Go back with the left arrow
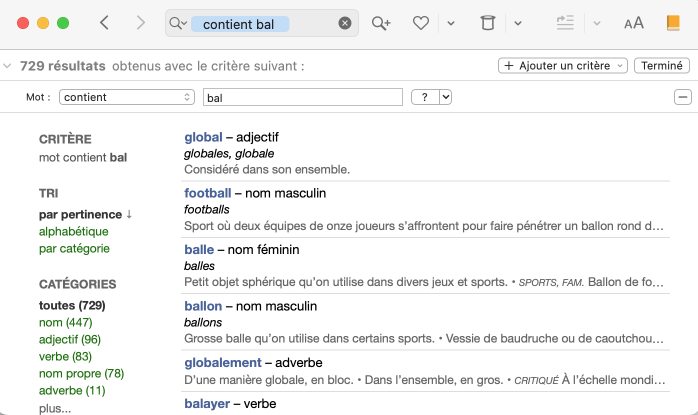 (x=105, y=23)
